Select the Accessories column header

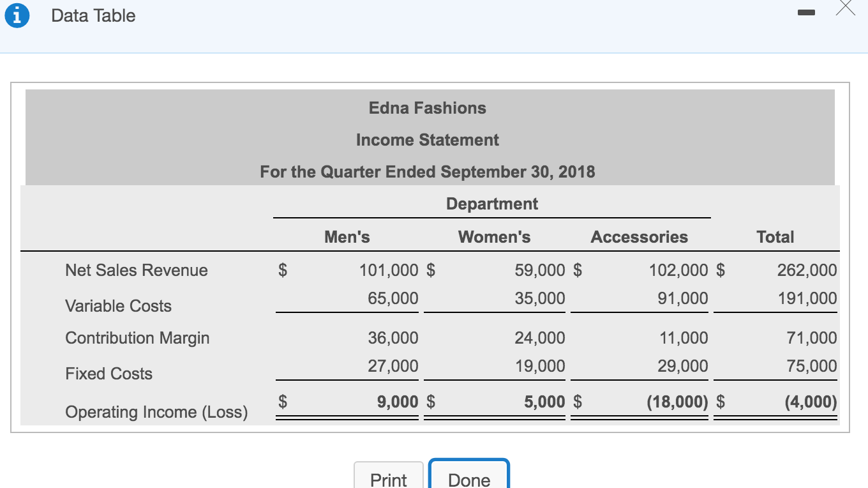(x=639, y=236)
